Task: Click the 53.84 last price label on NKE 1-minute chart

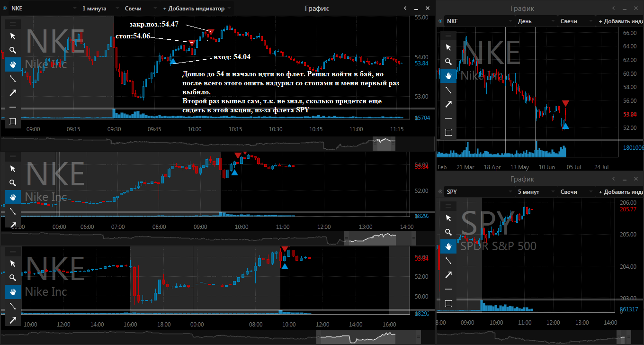Action: click(421, 63)
